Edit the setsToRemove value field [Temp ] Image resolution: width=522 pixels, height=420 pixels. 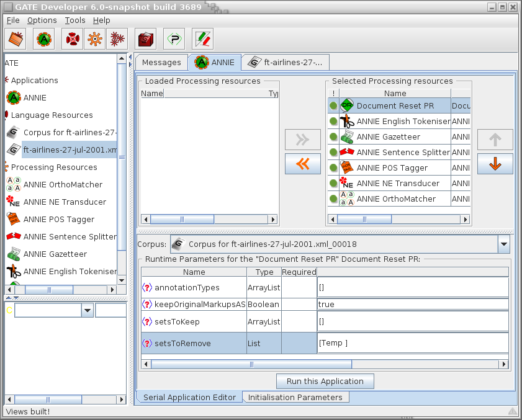coord(413,343)
